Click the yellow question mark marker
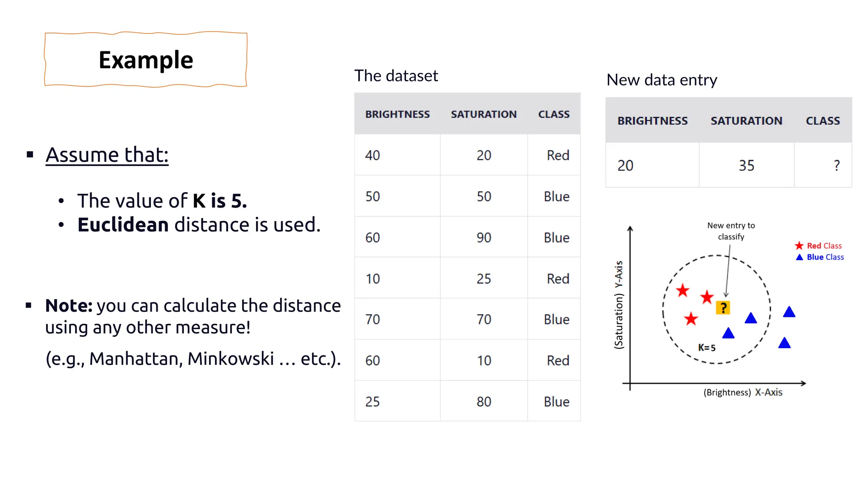This screenshot has width=868, height=488. point(723,308)
